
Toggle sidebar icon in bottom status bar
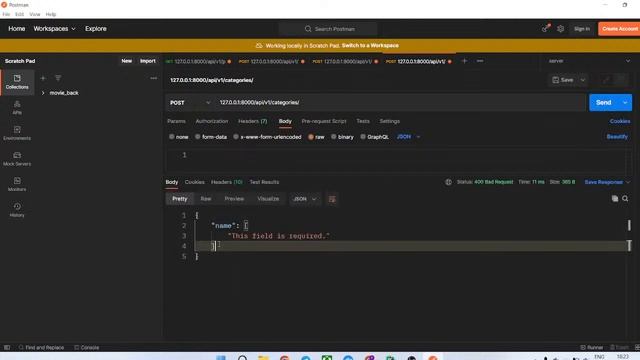[7, 347]
